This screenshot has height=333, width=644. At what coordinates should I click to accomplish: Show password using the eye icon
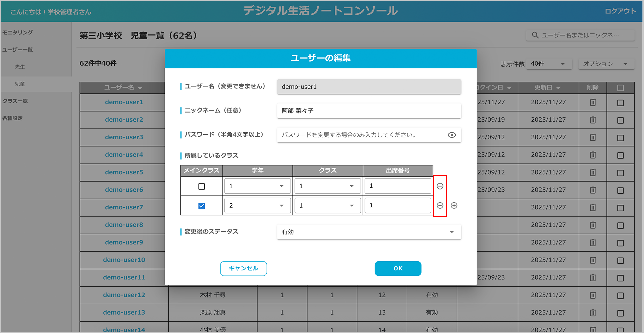pyautogui.click(x=451, y=135)
